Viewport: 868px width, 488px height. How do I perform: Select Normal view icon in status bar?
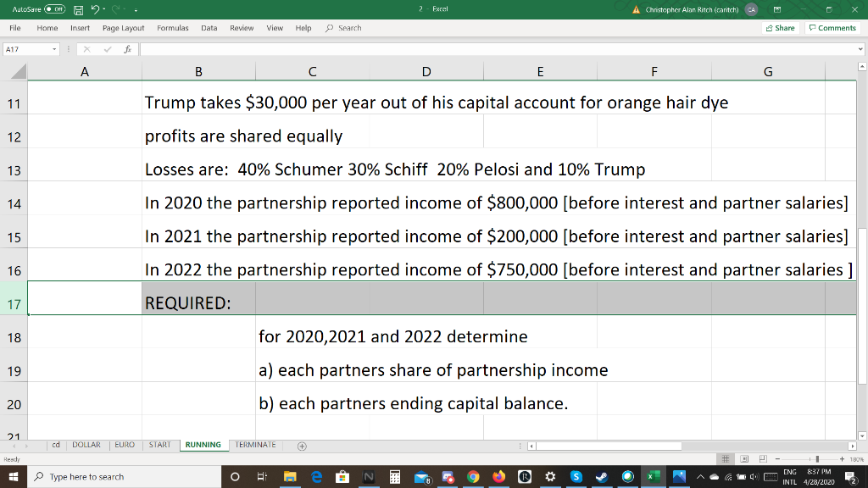(x=726, y=459)
